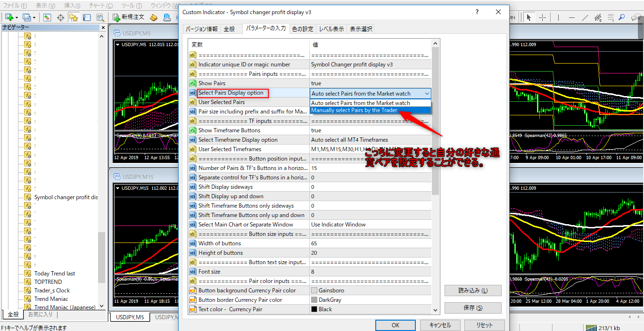
Task: Click the Market Watch toolbar icon
Action: (x=47, y=17)
